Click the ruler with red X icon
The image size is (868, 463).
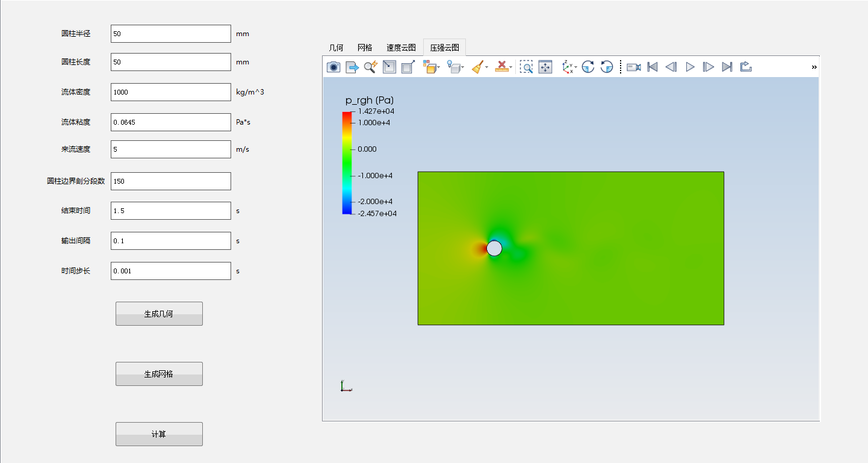pyautogui.click(x=501, y=67)
